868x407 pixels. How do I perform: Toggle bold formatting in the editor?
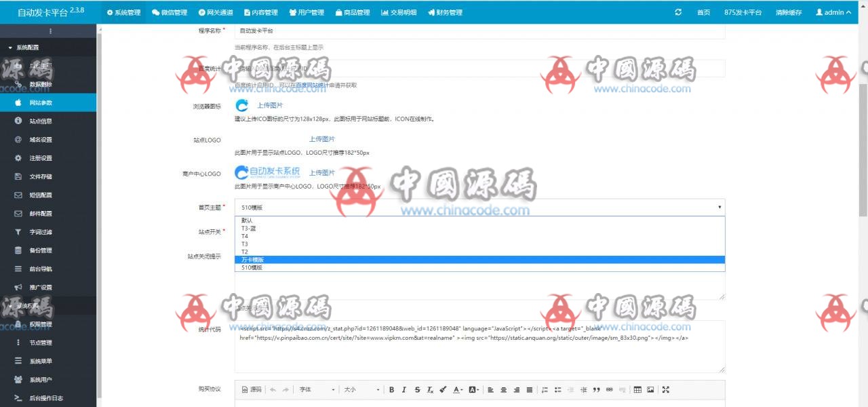[x=391, y=389]
